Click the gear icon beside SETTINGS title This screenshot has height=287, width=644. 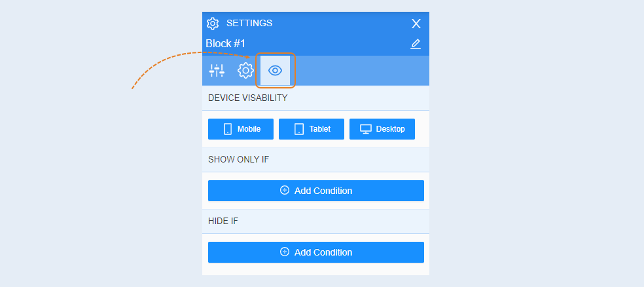point(213,24)
